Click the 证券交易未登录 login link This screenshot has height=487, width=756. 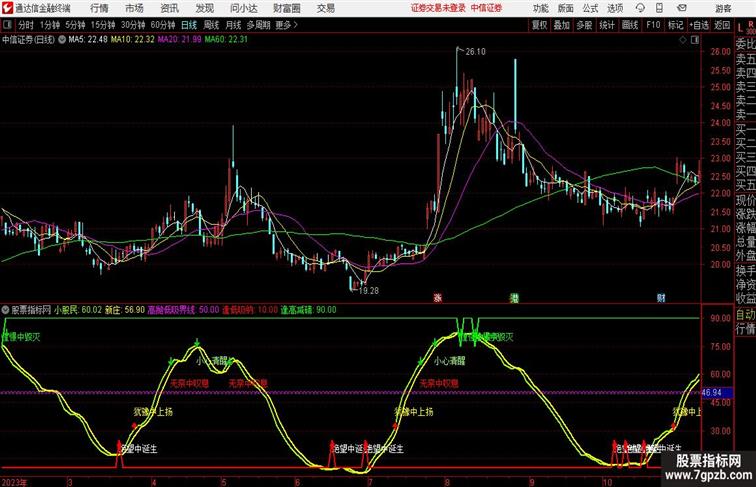[x=438, y=8]
